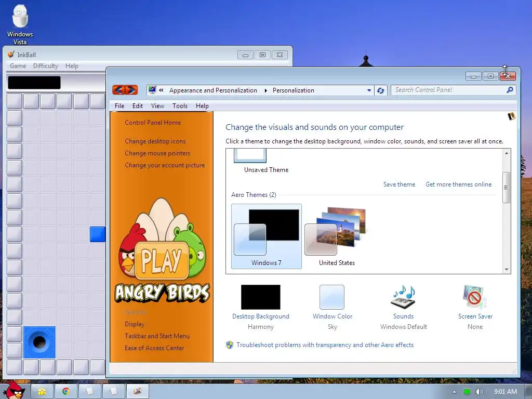
Task: Click the blue block in InkBall board
Action: 98,234
